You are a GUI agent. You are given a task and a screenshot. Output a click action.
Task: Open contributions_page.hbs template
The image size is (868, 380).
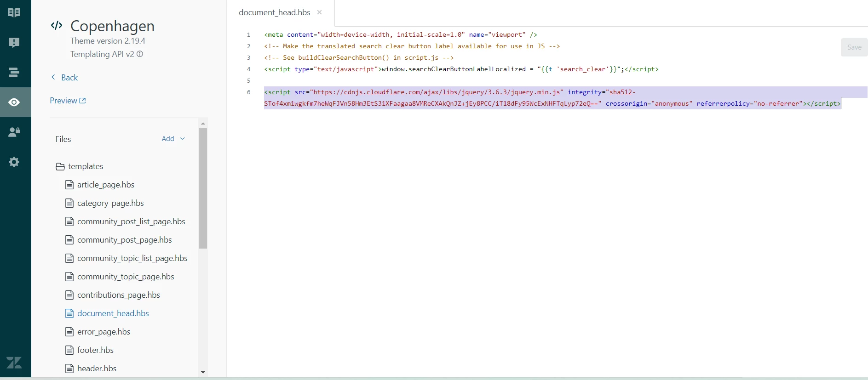[119, 295]
